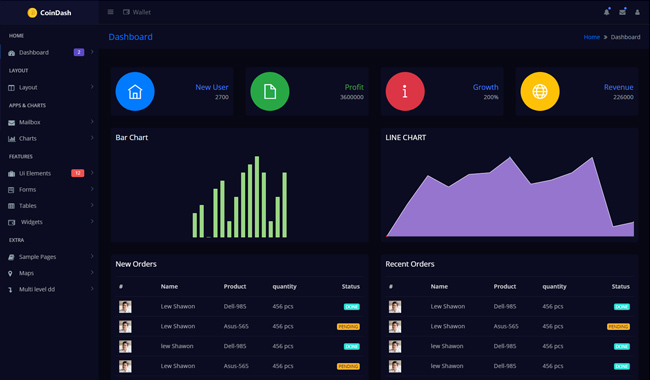Click the green document circle icon
Viewport: 650px width, 380px height.
coord(270,92)
